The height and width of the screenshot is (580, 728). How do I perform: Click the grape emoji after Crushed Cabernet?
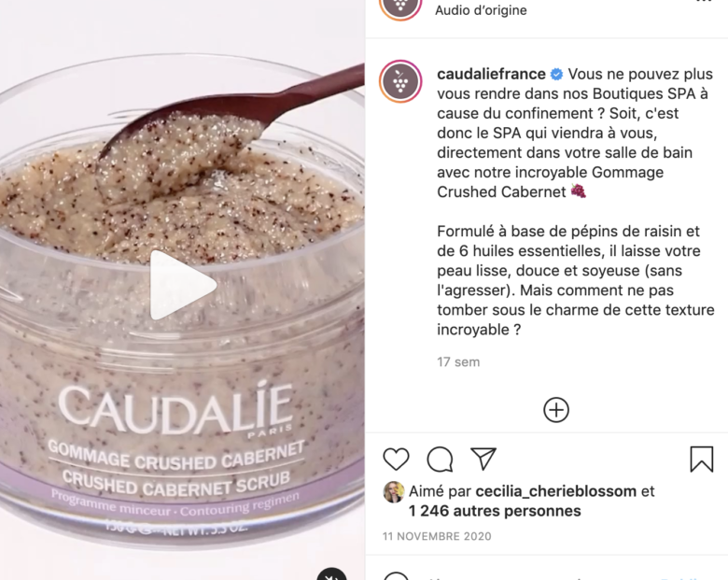point(578,191)
